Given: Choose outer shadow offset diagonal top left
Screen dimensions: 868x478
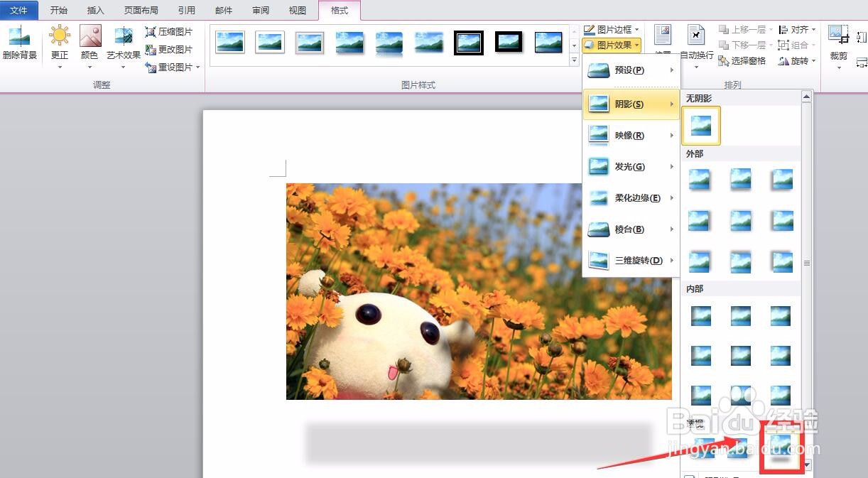Looking at the screenshot, I should click(x=782, y=261).
